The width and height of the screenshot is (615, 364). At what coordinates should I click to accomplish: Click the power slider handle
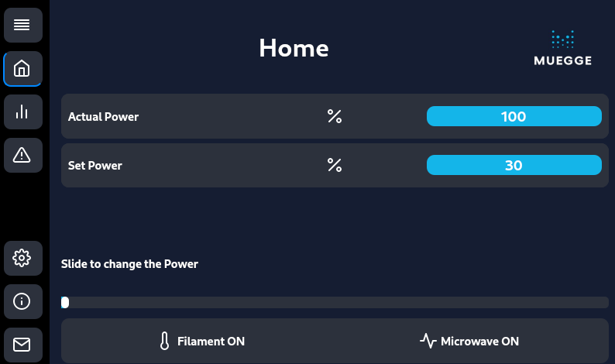(65, 302)
